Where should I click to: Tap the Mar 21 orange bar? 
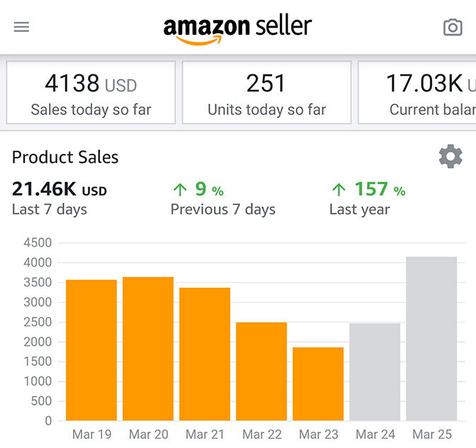205,354
